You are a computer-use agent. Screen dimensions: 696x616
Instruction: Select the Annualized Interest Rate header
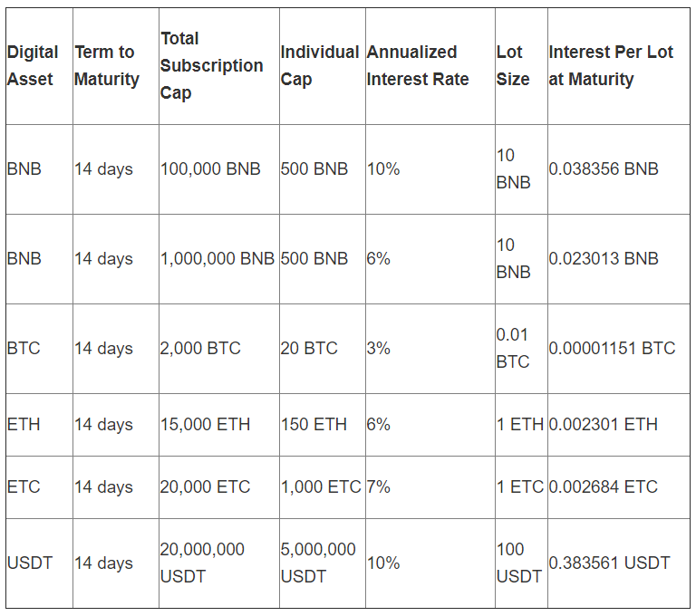coord(418,66)
